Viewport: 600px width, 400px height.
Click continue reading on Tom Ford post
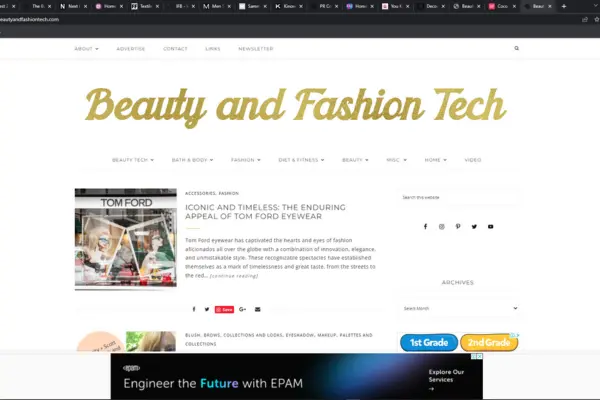click(234, 276)
